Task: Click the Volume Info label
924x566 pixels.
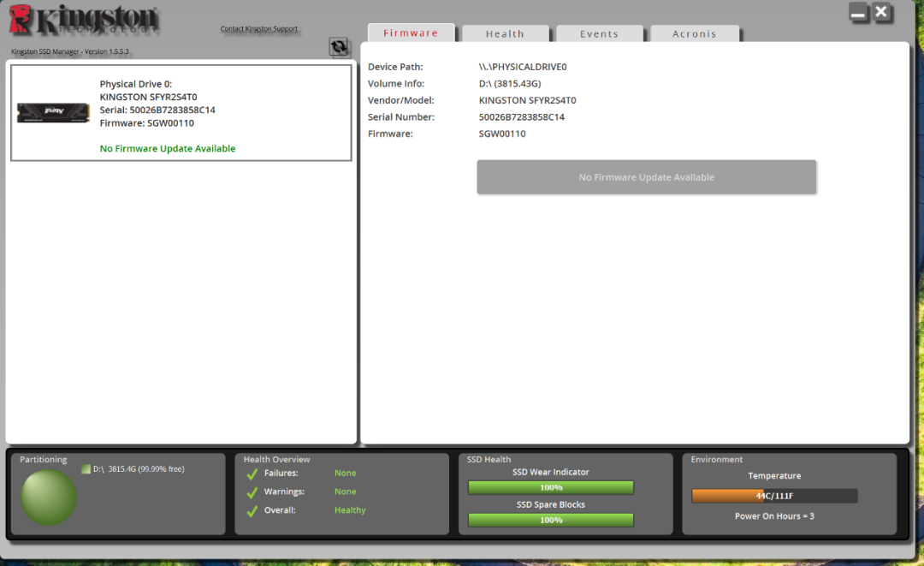Action: point(396,84)
